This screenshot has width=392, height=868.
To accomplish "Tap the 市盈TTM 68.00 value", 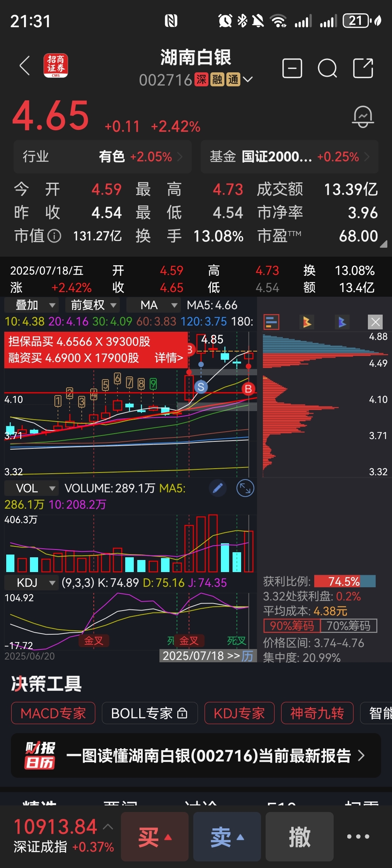I will [x=358, y=236].
